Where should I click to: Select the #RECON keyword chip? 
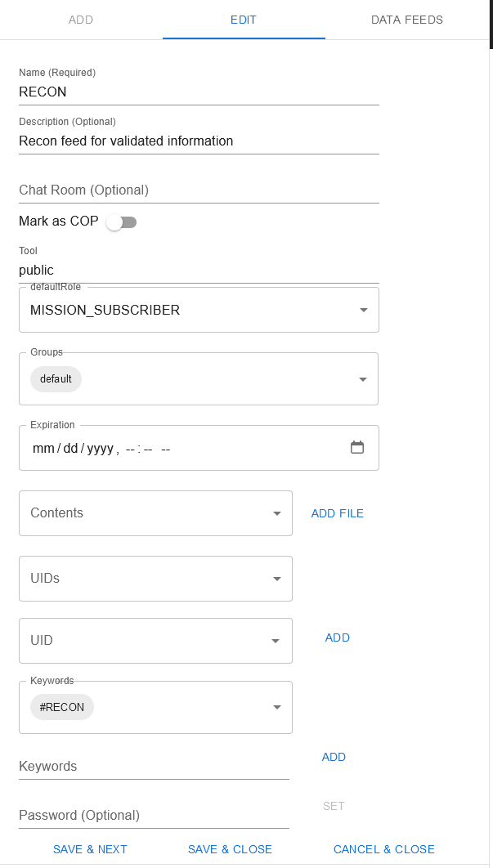point(62,707)
